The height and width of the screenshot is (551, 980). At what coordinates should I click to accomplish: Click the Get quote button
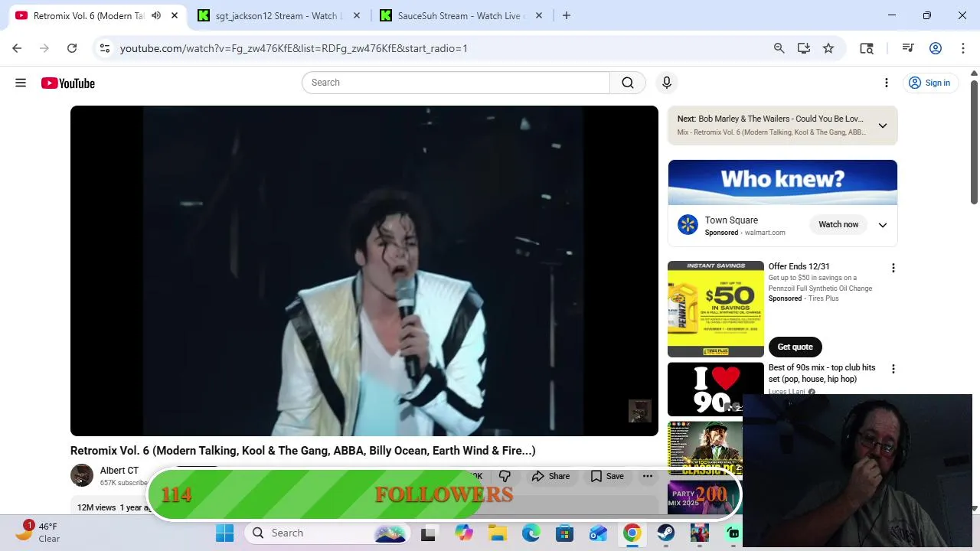click(795, 347)
